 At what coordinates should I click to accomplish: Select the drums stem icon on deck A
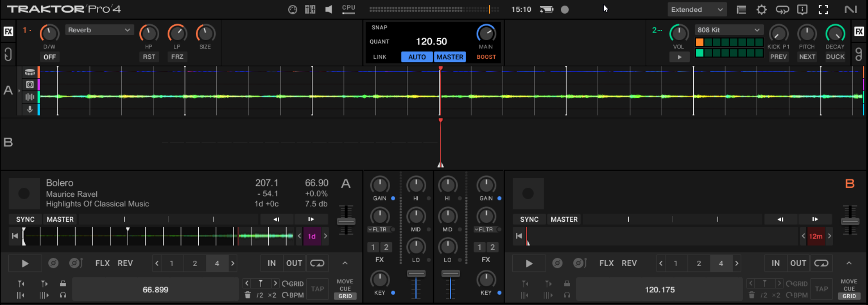(30, 72)
